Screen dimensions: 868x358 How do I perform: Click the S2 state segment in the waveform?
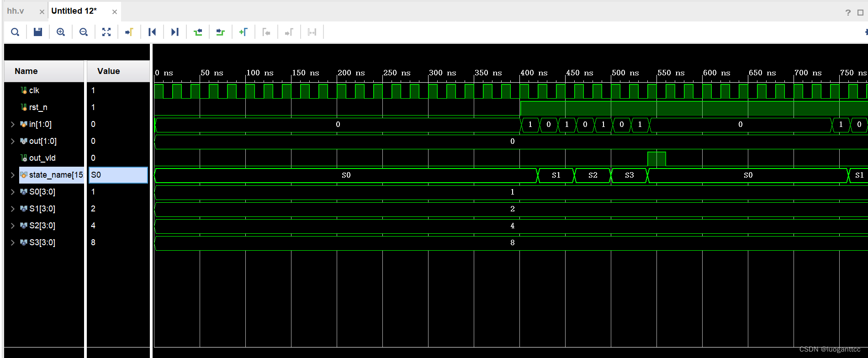coord(593,175)
